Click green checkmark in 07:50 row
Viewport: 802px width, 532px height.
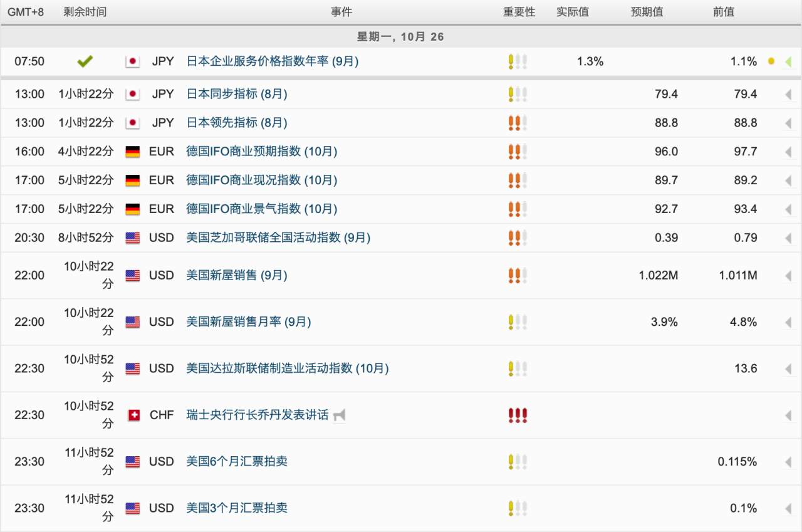85,61
